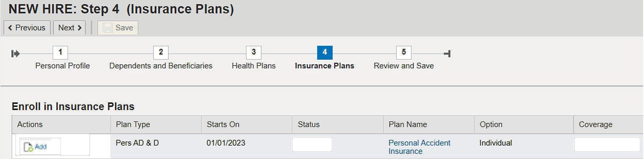
Task: Jump to step 5 box
Action: click(x=404, y=52)
